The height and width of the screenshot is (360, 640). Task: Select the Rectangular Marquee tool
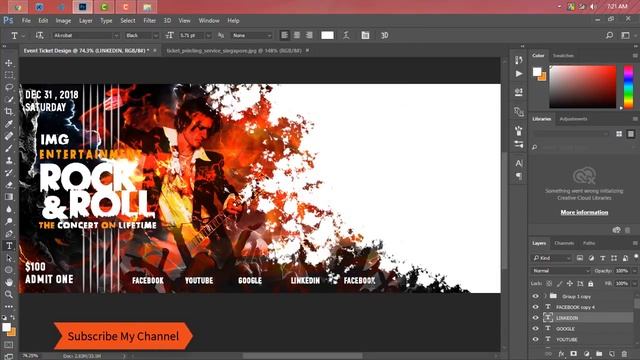click(x=9, y=75)
